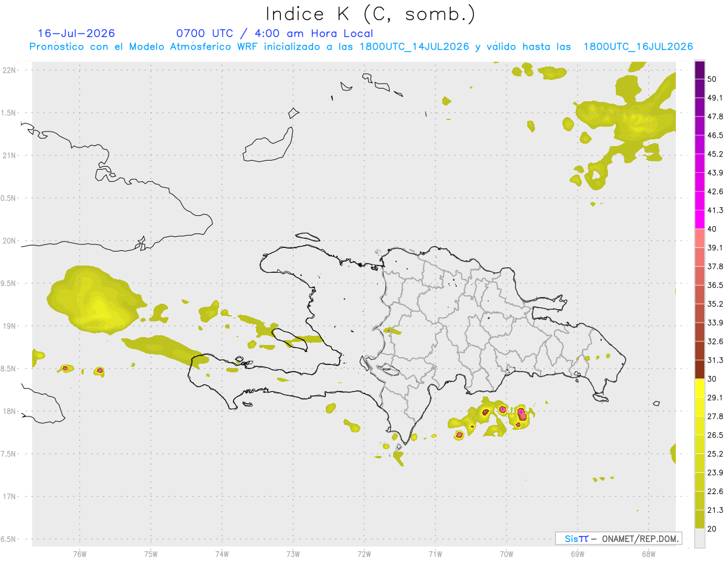Click the longitude label '72W'
The image size is (728, 562).
pyautogui.click(x=364, y=554)
